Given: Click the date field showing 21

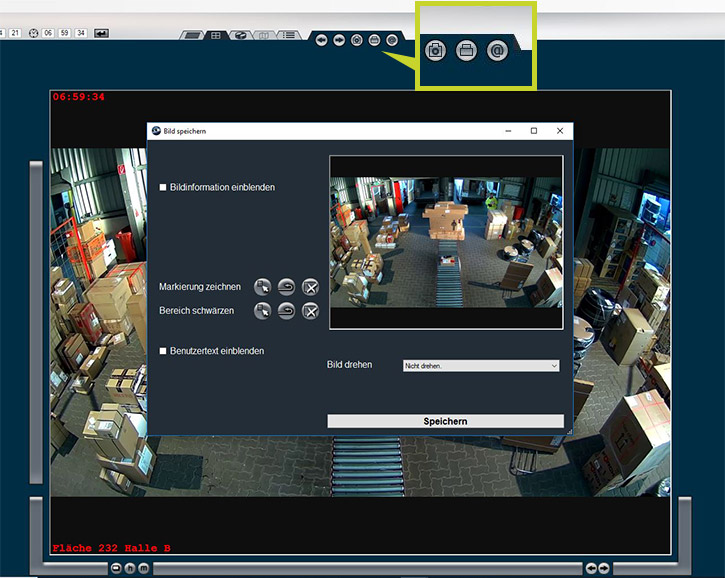Looking at the screenshot, I should [15, 33].
